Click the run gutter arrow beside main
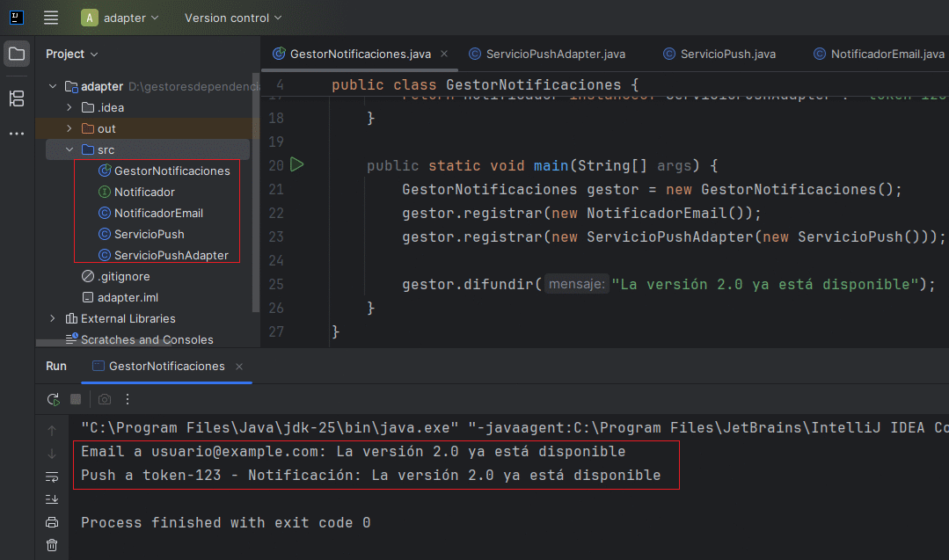Image resolution: width=949 pixels, height=560 pixels. [x=296, y=165]
